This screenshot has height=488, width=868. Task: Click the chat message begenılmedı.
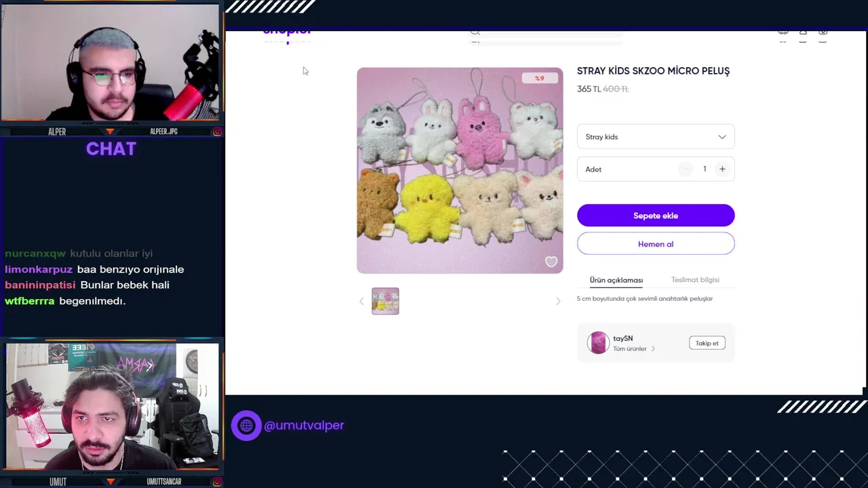click(x=92, y=301)
